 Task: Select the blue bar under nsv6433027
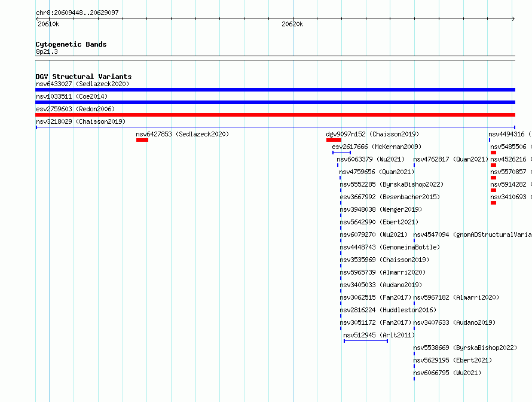[x=275, y=90]
